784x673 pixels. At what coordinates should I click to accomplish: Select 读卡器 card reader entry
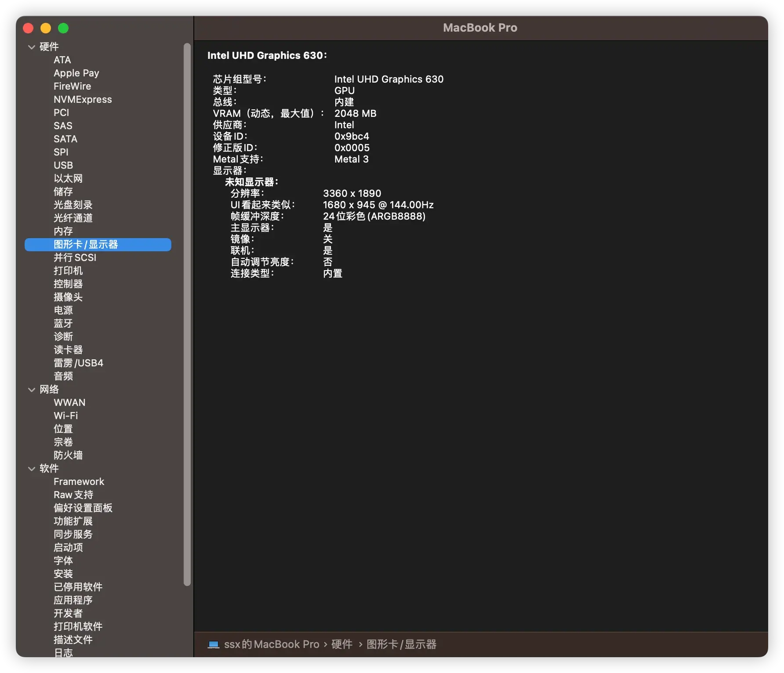tap(68, 350)
